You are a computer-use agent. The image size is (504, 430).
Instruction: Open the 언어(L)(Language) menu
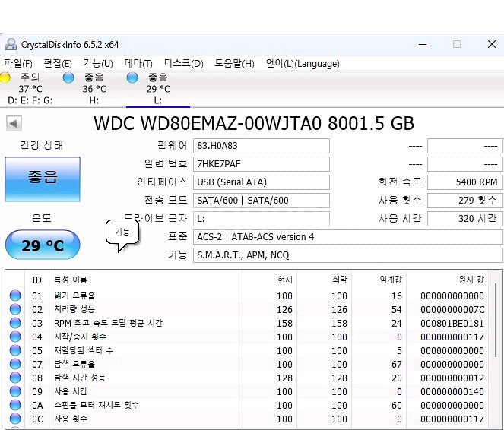pos(303,64)
